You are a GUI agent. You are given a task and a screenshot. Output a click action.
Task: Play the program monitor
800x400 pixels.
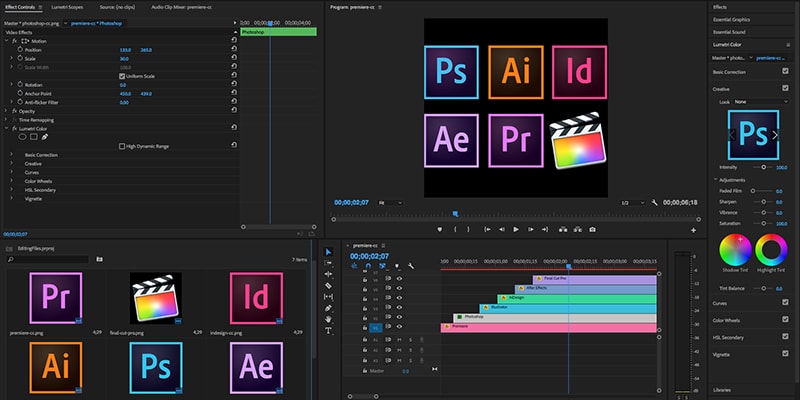(x=516, y=230)
